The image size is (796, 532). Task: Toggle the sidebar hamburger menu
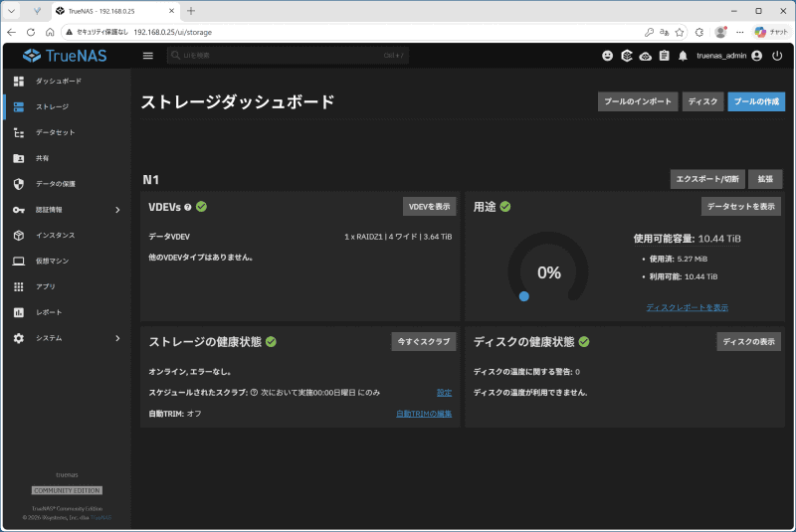click(147, 56)
